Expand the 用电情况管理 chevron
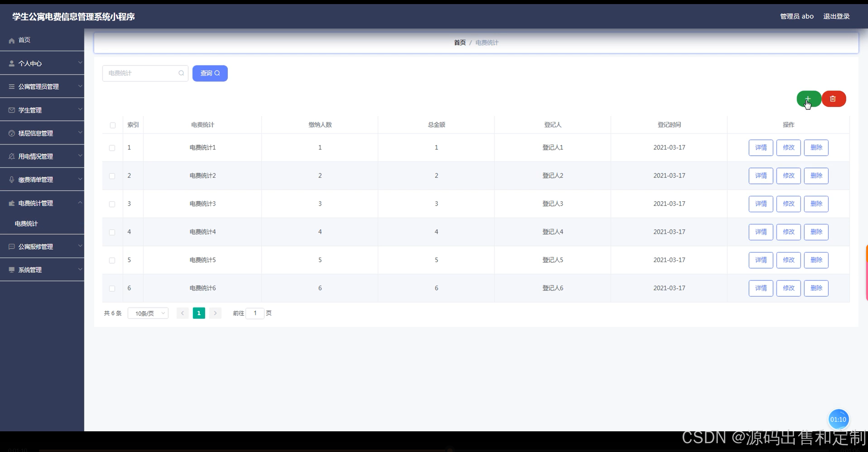Image resolution: width=868 pixels, height=452 pixels. tap(80, 155)
